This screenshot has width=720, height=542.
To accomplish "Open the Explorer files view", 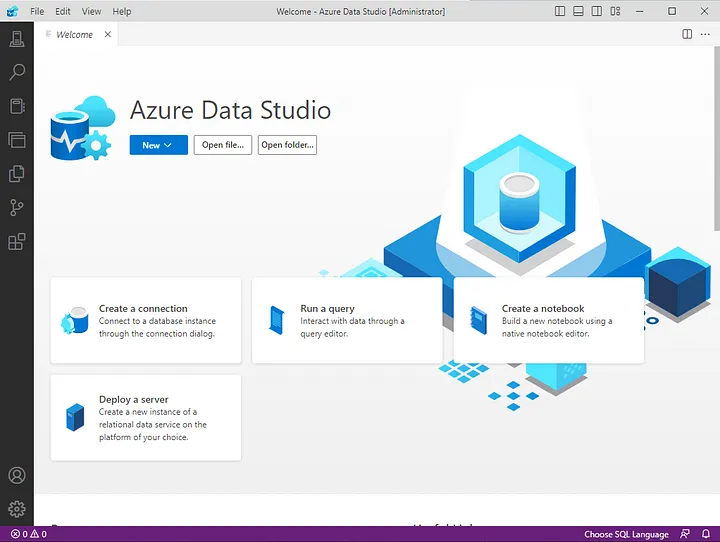I will pos(16,174).
